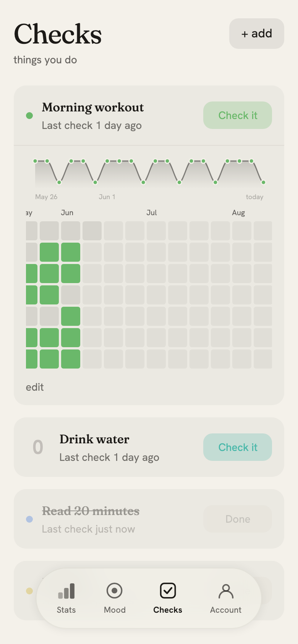Add a new check with + add
This screenshot has width=298, height=644.
point(257,34)
